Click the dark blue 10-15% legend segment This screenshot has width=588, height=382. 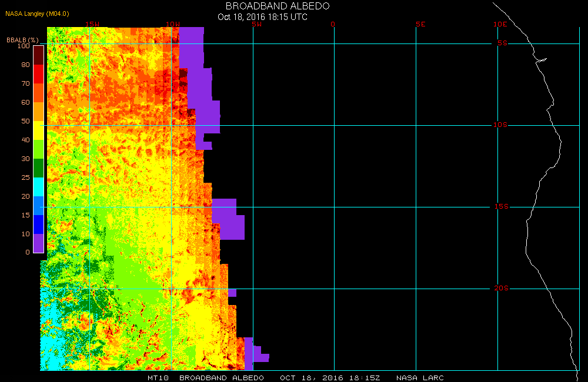38,224
